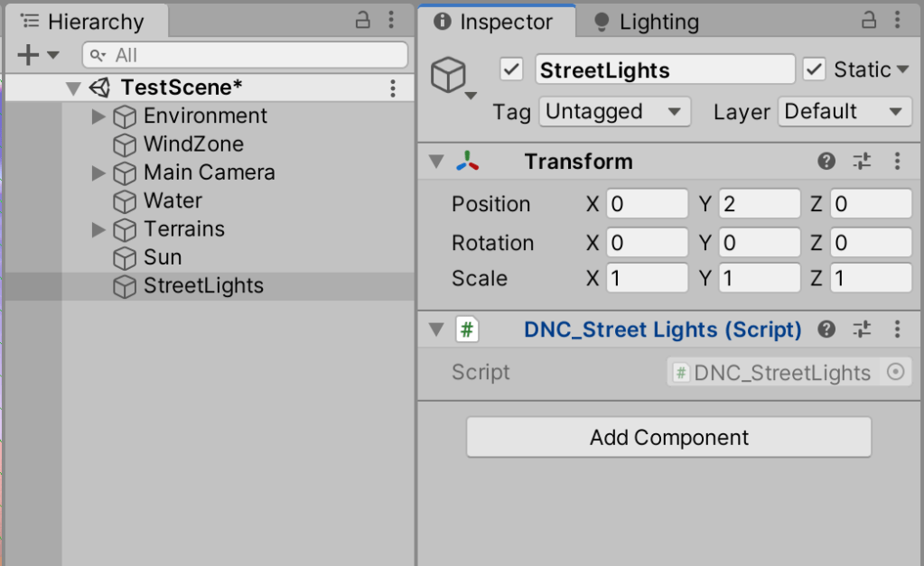
Task: Open the Tag dropdown showing Untagged
Action: tap(614, 112)
